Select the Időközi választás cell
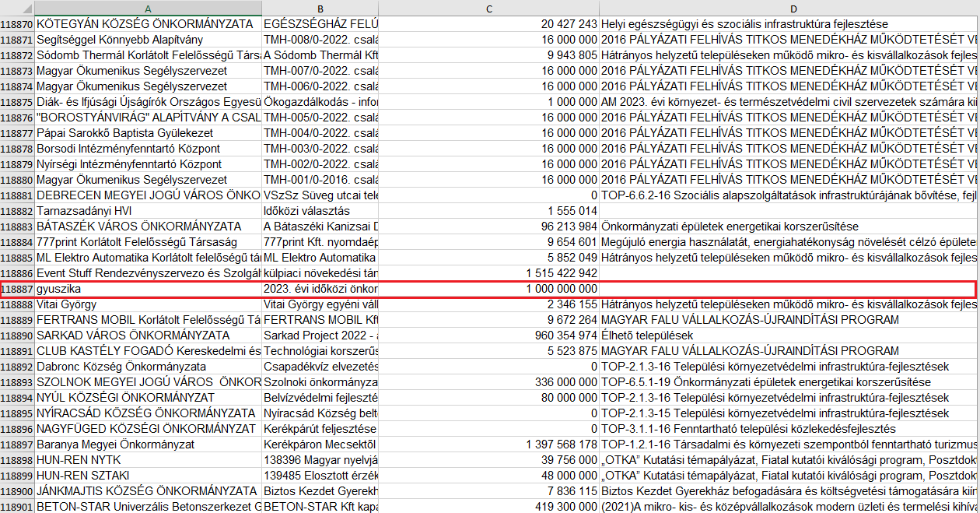Viewport: 980px width, 513px height. (320, 211)
